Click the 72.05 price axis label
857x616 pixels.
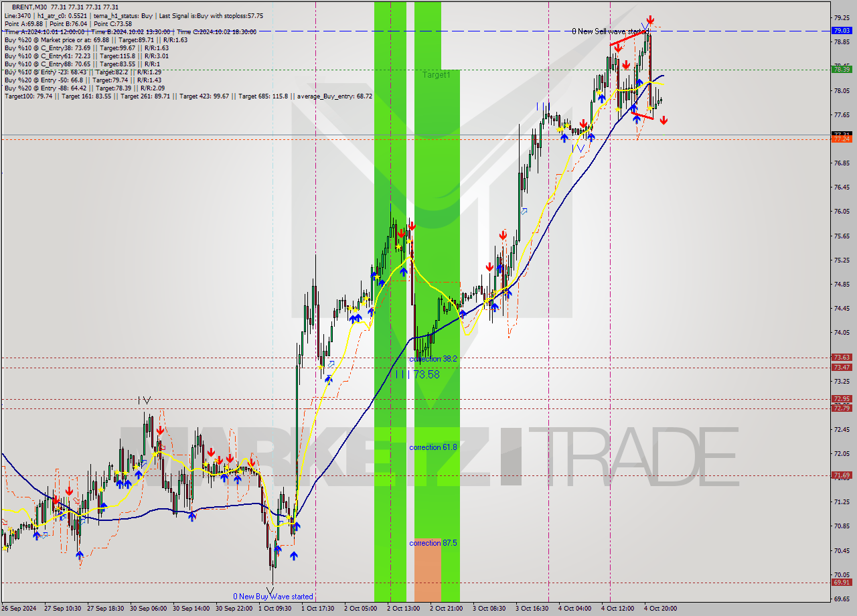click(842, 453)
